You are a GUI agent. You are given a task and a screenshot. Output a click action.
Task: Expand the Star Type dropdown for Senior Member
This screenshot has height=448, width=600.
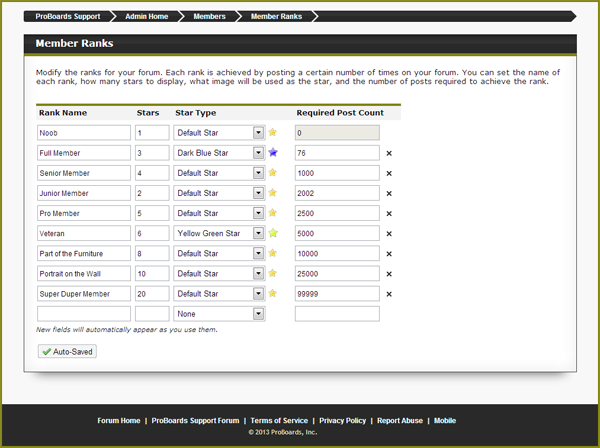pyautogui.click(x=219, y=173)
